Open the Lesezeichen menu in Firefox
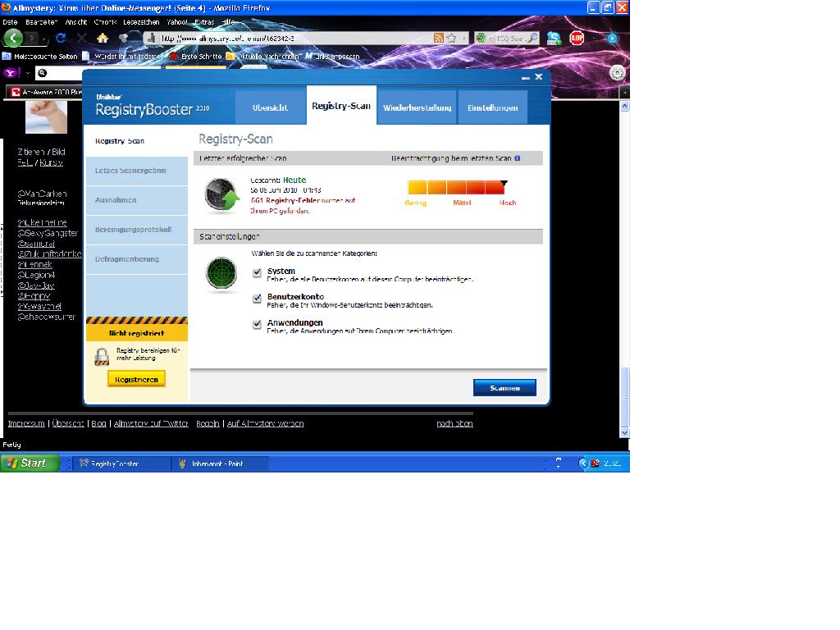 [x=141, y=22]
